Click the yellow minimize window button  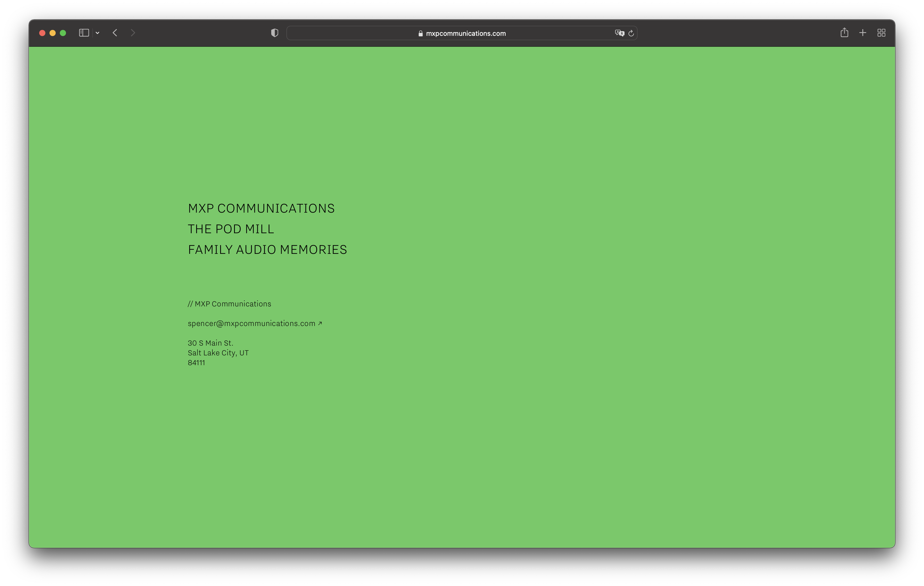pyautogui.click(x=53, y=33)
